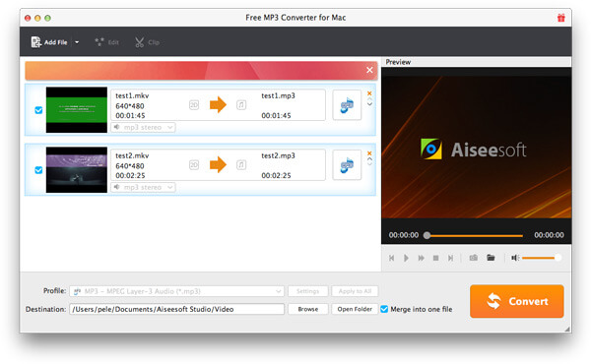Remove test1.mkv with orange X
This screenshot has height=364, width=591.
[x=369, y=93]
